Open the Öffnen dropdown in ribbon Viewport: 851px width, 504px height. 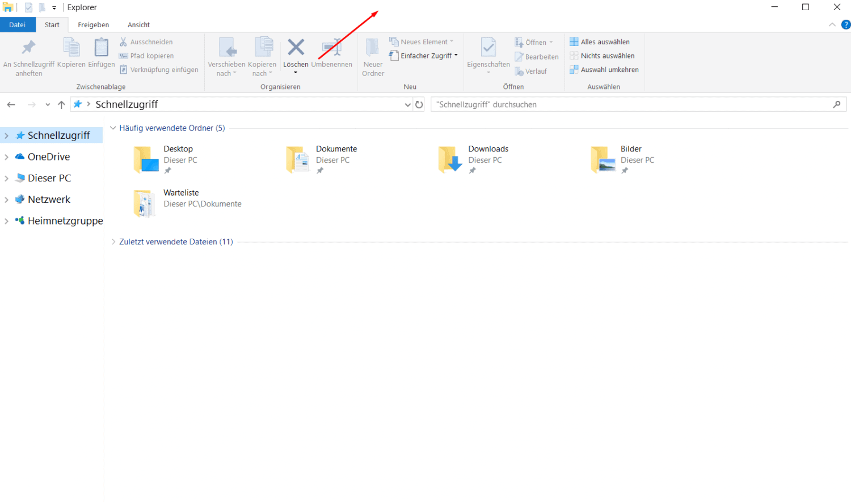pos(533,43)
